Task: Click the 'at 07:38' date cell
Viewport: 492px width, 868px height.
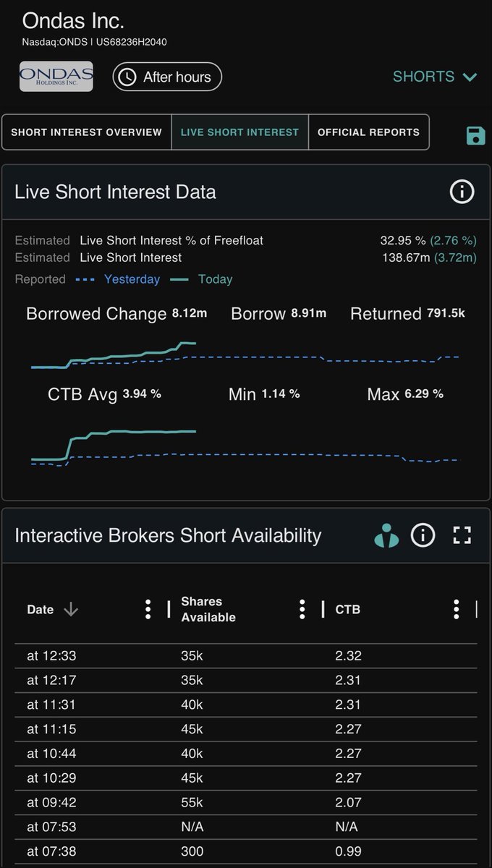Action: pyautogui.click(x=51, y=851)
